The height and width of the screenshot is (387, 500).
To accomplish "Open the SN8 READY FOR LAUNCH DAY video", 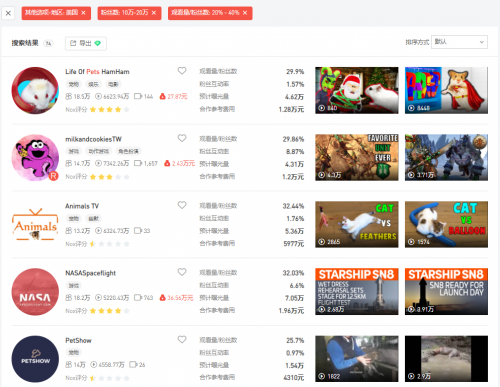I will [x=446, y=292].
